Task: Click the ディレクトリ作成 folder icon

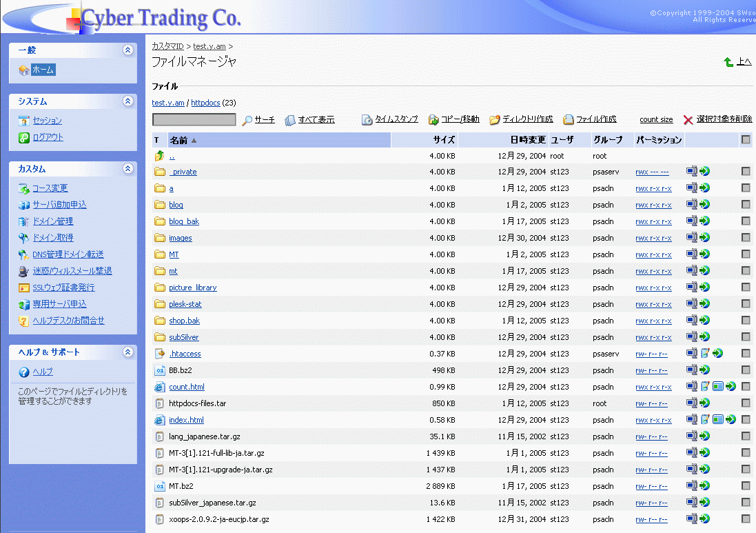Action: (494, 120)
